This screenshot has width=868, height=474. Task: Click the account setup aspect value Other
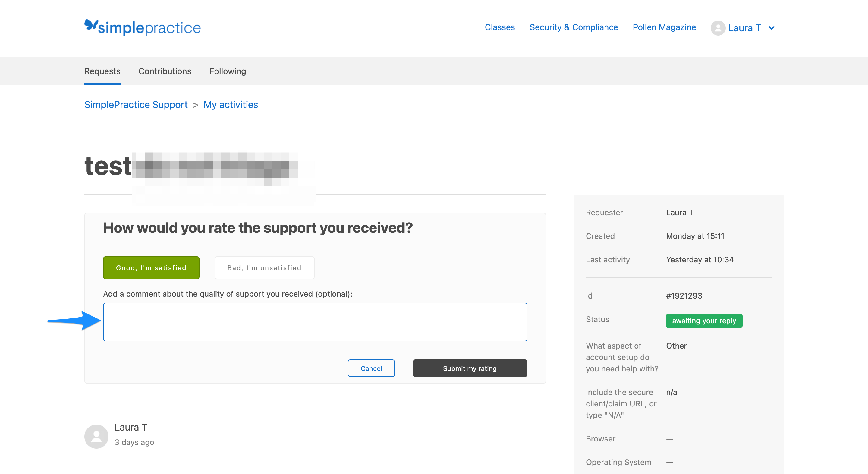(676, 346)
